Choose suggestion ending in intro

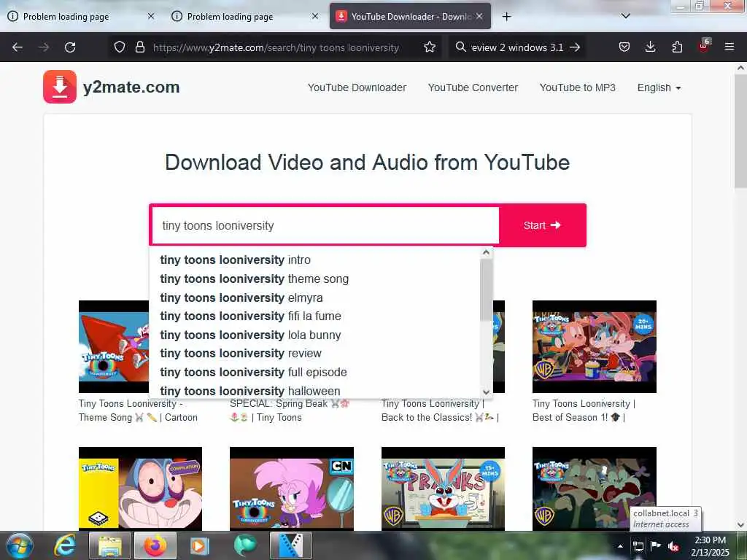pos(314,260)
